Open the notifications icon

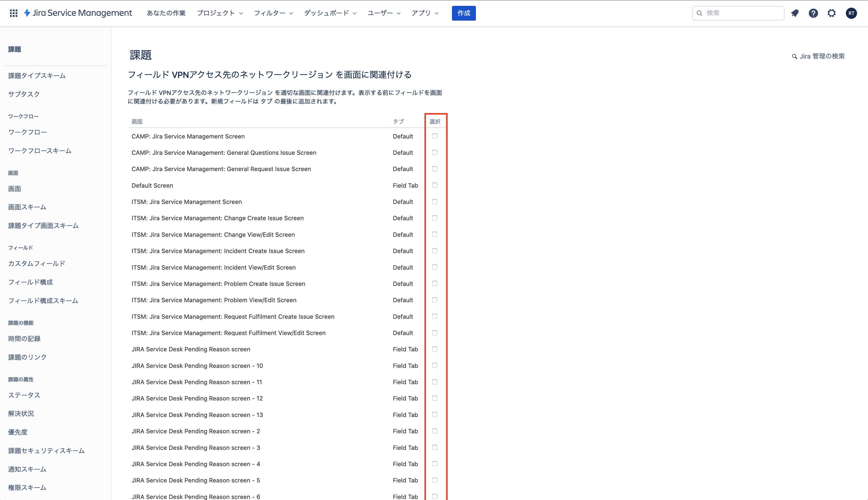point(795,13)
